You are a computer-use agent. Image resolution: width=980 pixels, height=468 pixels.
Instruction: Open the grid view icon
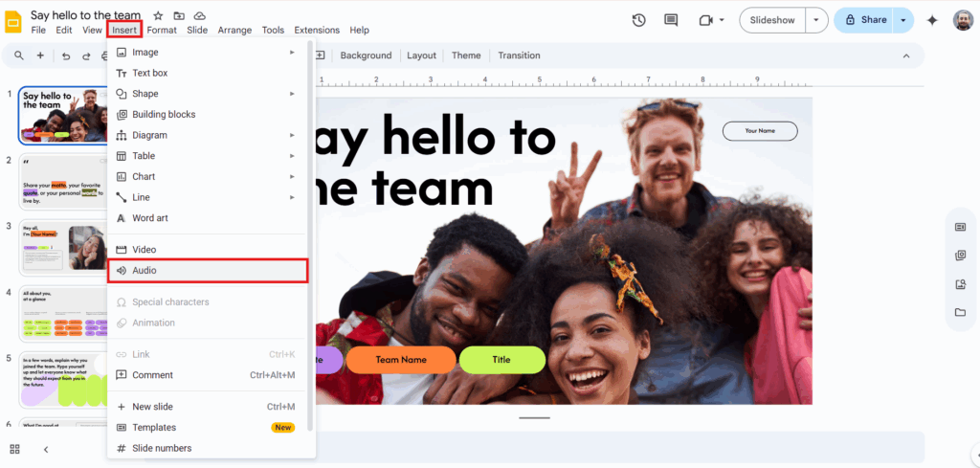click(15, 449)
